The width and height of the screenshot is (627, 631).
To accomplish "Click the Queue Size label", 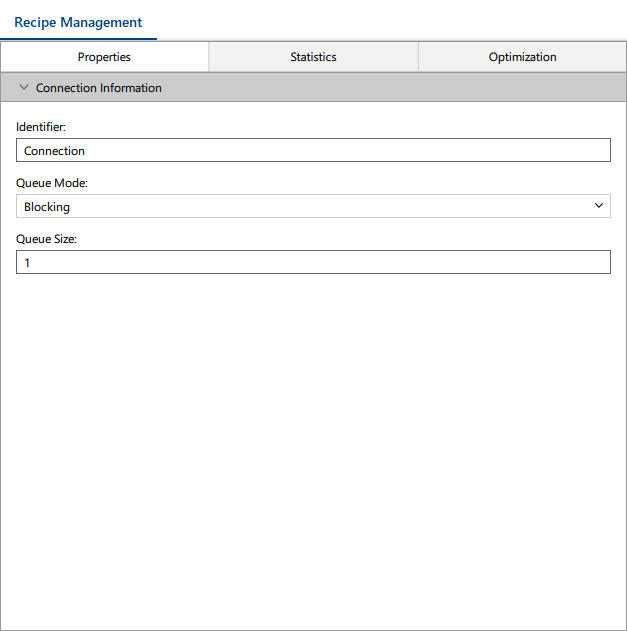I will click(x=46, y=239).
